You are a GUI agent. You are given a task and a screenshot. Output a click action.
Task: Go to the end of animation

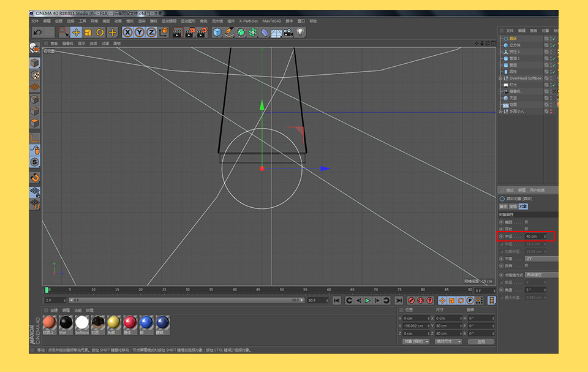399,300
